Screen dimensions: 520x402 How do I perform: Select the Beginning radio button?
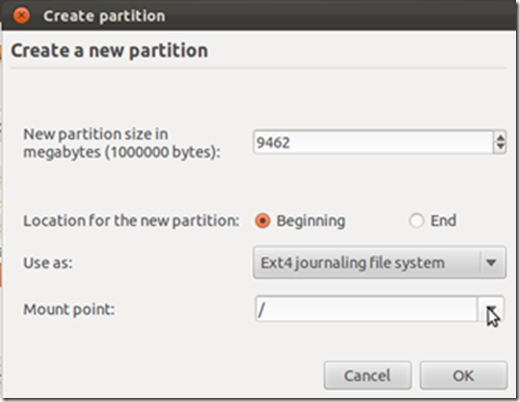[x=263, y=221]
